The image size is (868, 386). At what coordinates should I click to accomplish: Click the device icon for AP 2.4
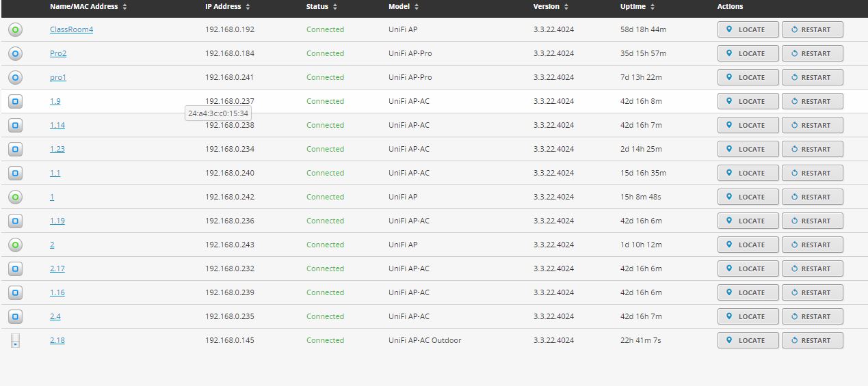coord(16,317)
